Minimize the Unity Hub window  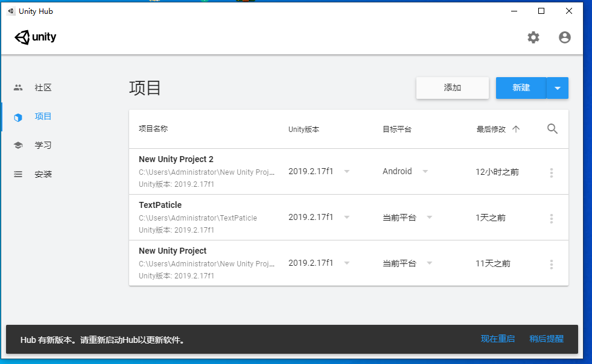pyautogui.click(x=514, y=11)
